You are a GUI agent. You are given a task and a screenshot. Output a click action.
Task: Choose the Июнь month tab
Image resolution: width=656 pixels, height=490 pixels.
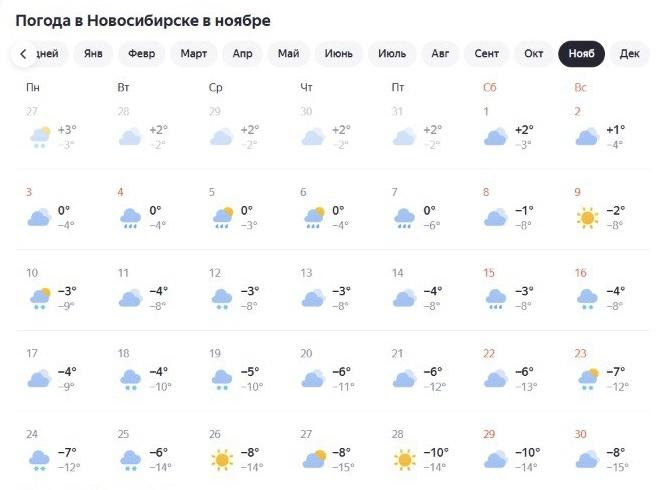pyautogui.click(x=339, y=54)
